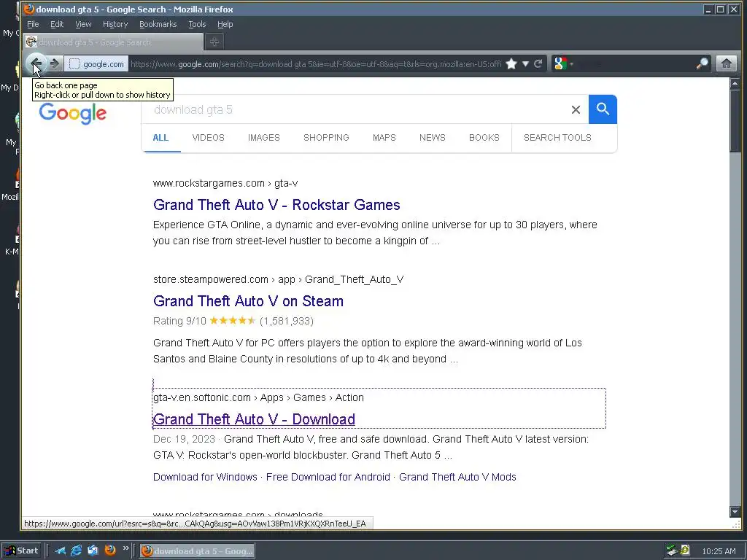
Task: Open the View menu
Action: point(83,24)
